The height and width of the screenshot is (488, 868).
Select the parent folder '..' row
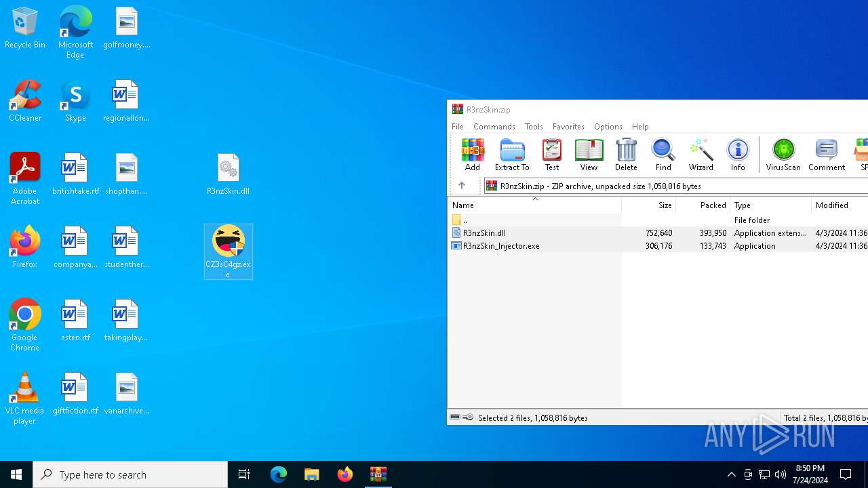pyautogui.click(x=658, y=220)
